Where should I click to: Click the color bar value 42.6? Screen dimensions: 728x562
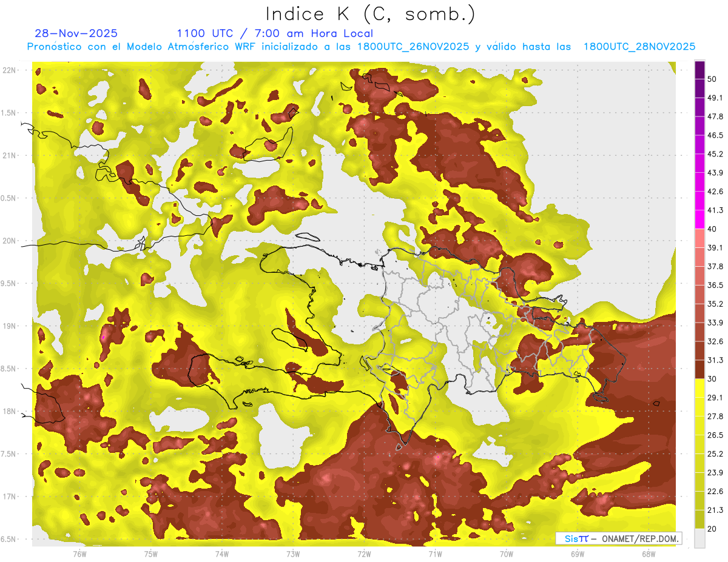715,192
